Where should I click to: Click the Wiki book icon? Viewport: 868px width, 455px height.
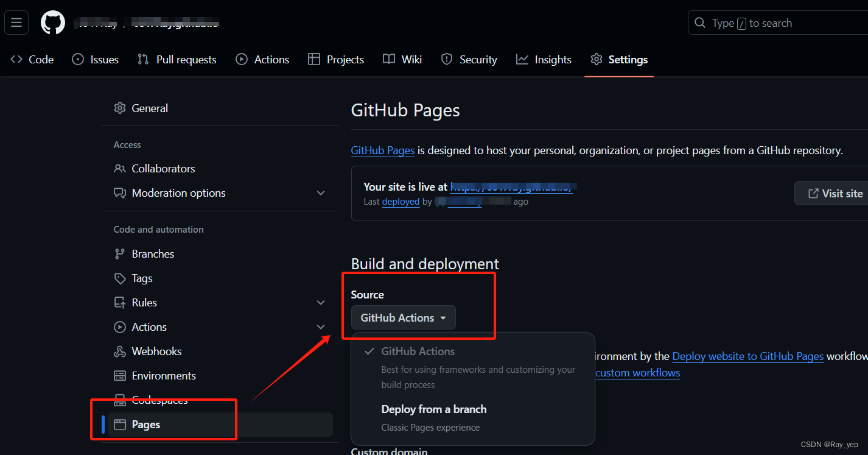click(x=389, y=59)
